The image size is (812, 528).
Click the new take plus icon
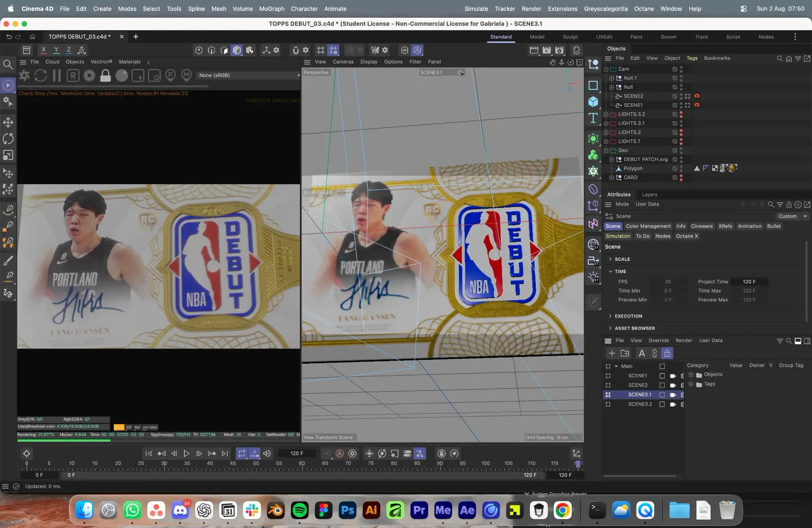pyautogui.click(x=612, y=353)
